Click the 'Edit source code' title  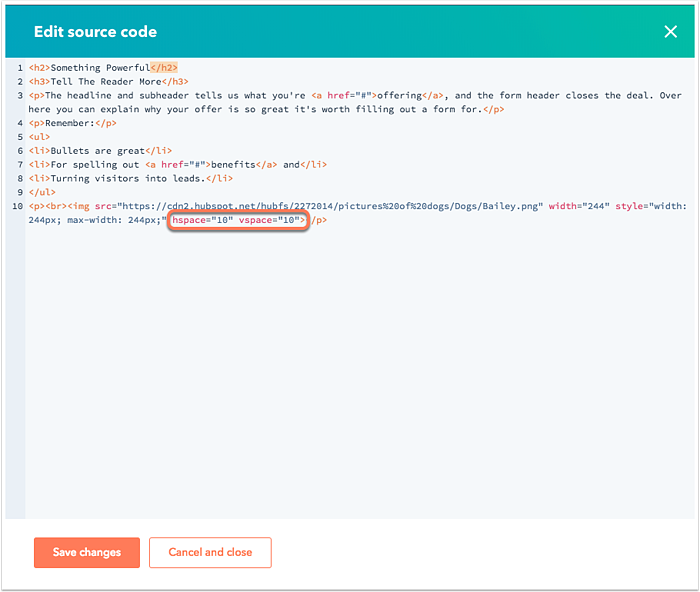pyautogui.click(x=96, y=32)
